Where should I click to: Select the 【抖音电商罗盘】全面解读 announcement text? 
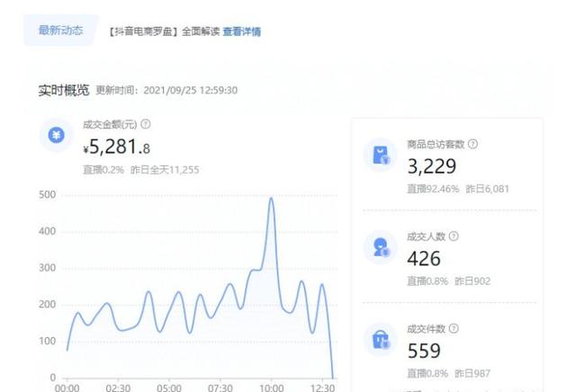(x=164, y=31)
